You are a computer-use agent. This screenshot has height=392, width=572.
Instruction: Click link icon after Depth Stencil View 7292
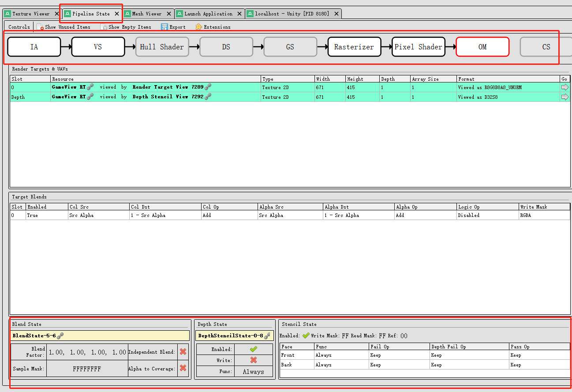(x=208, y=97)
